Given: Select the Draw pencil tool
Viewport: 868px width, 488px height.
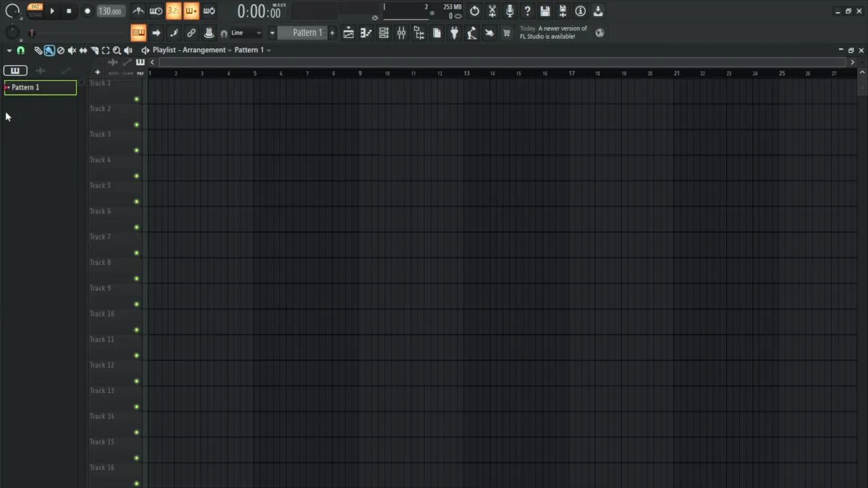Looking at the screenshot, I should tap(39, 50).
